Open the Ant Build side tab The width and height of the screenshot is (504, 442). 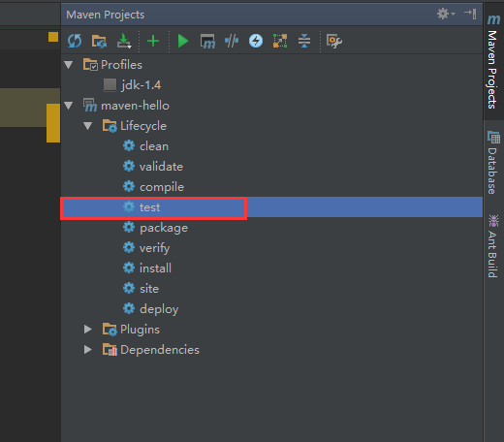point(493,246)
